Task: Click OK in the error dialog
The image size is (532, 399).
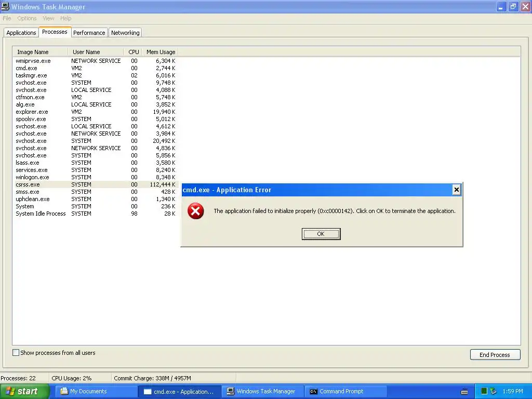Action: pos(321,234)
